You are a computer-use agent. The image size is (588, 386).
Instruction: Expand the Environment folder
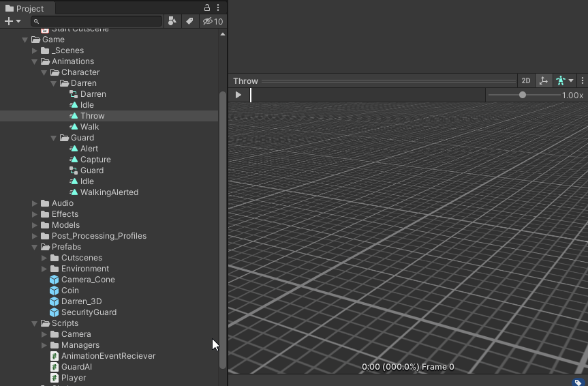pyautogui.click(x=44, y=269)
